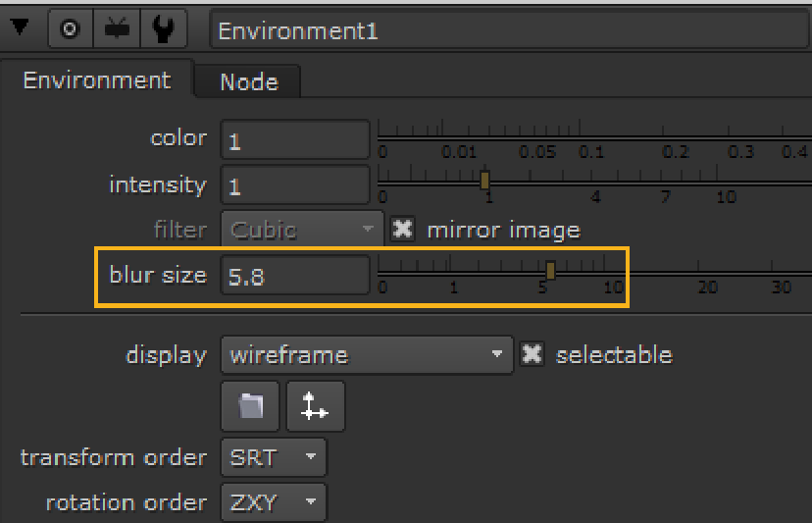The height and width of the screenshot is (523, 812).
Task: Open the transform order SRT dropdown
Action: [274, 457]
